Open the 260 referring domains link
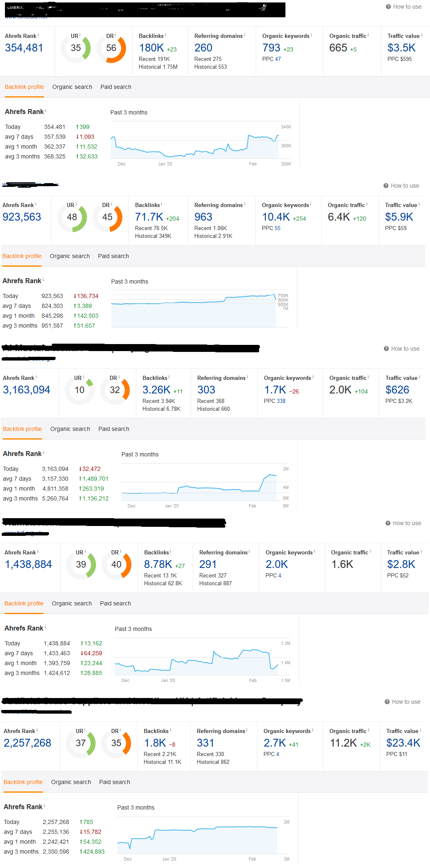This screenshot has height=868, width=430. 203,48
